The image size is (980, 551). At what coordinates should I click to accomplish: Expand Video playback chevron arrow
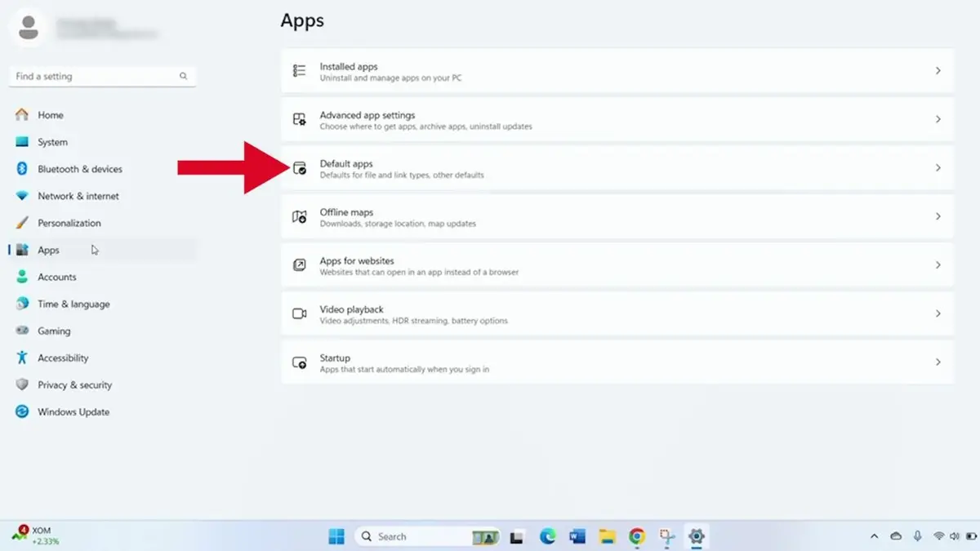pyautogui.click(x=938, y=313)
